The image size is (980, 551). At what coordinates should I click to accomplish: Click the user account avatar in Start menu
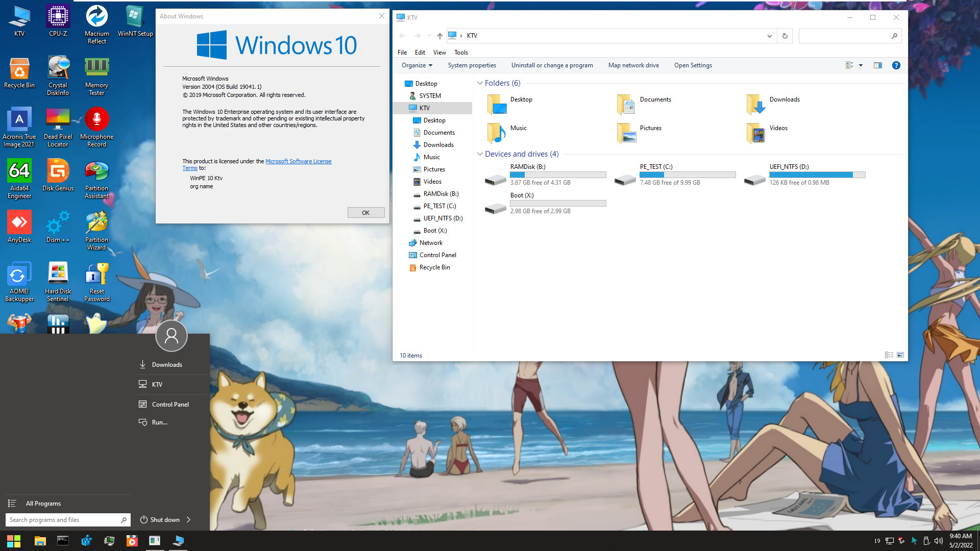171,336
